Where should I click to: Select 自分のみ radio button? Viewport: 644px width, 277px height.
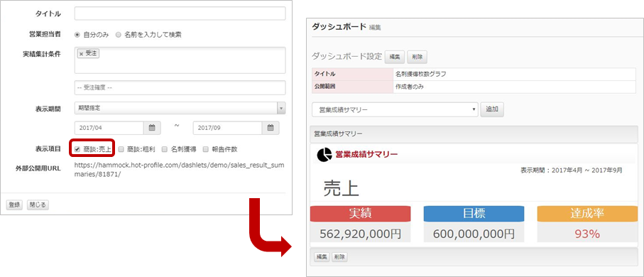coord(77,35)
